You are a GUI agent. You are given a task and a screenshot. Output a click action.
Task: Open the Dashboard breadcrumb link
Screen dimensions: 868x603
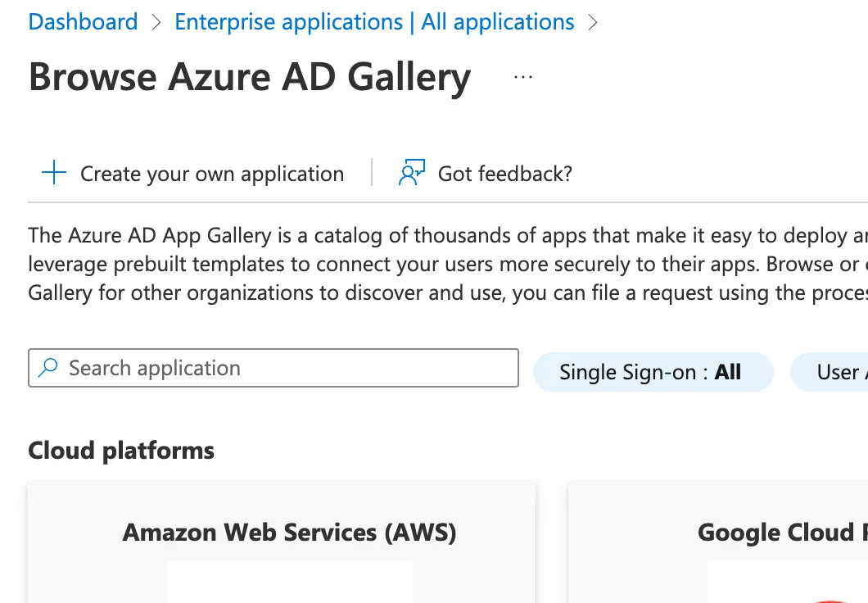(83, 22)
